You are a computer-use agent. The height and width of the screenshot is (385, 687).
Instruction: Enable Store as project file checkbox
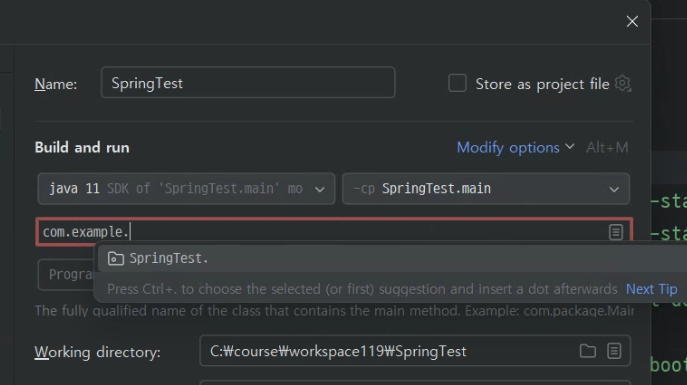pyautogui.click(x=457, y=83)
